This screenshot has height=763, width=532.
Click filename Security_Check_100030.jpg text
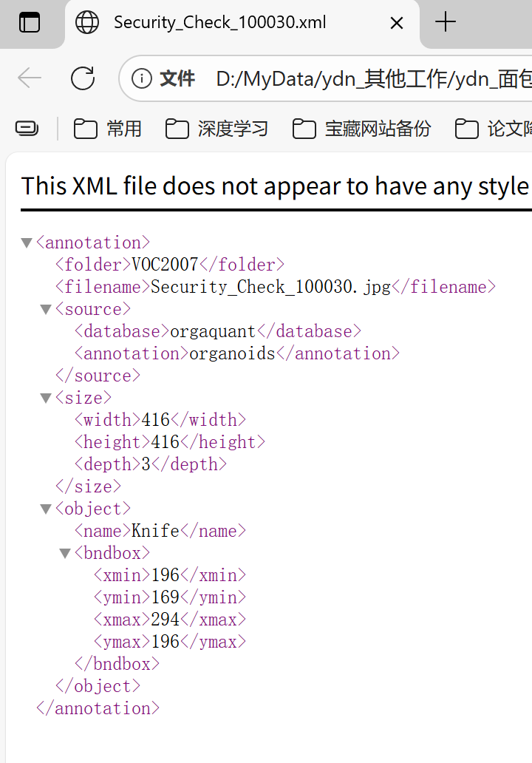tap(271, 287)
